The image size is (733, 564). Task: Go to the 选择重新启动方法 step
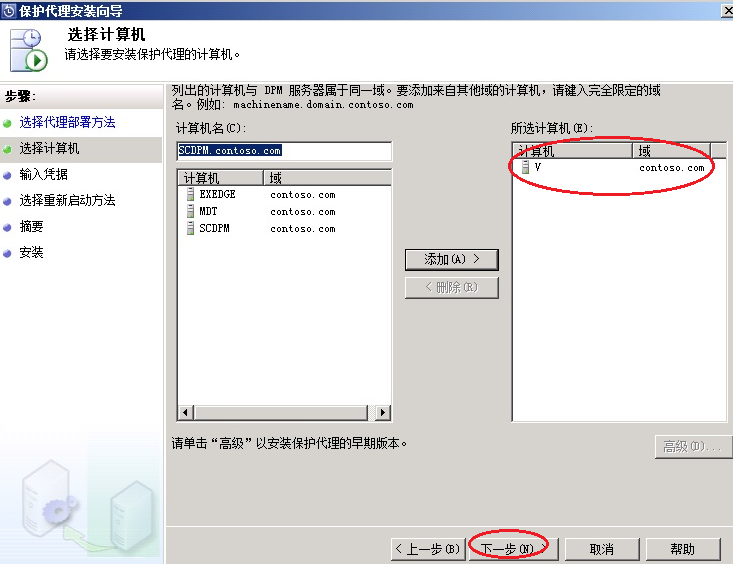67,201
